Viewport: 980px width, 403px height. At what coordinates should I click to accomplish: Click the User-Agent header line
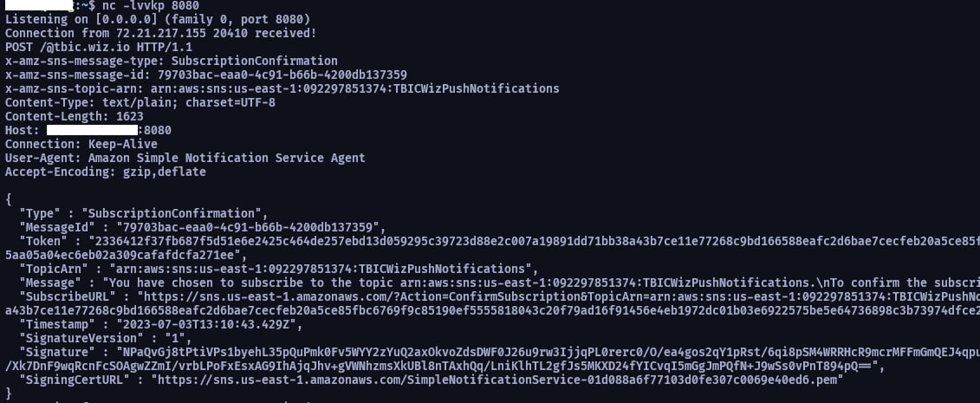click(185, 158)
